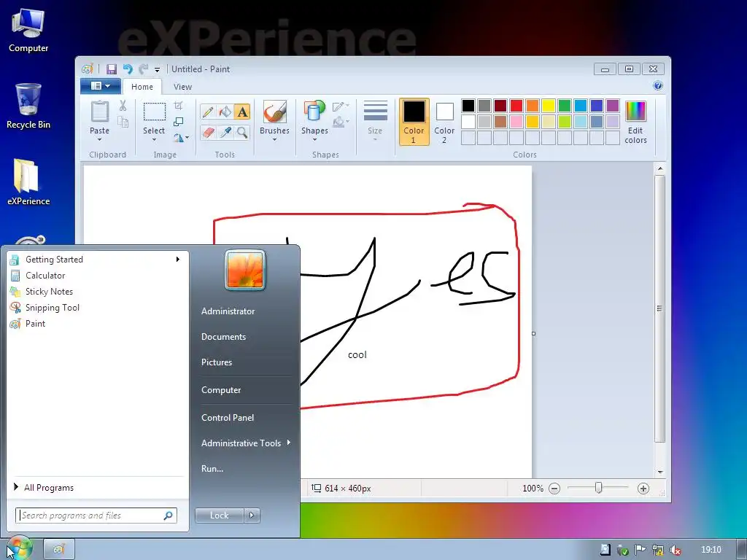Viewport: 747px width, 560px height.
Task: Click the Copy icon in Clipboard group
Action: (123, 122)
